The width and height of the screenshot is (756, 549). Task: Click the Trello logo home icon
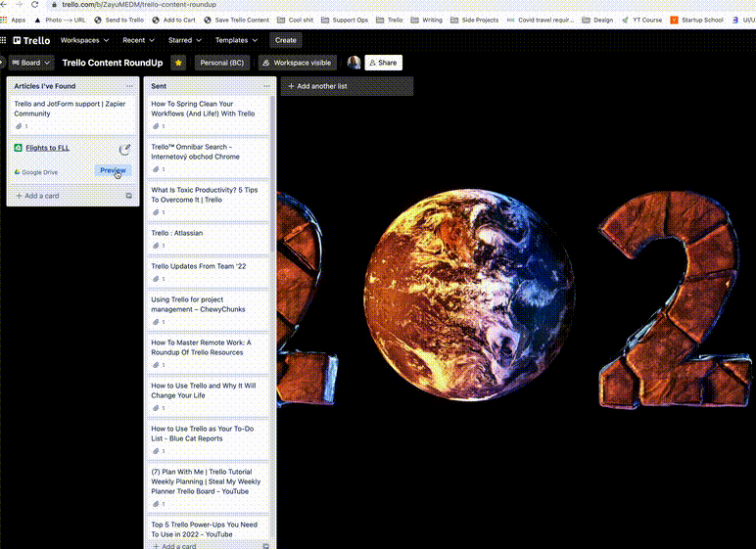[31, 40]
